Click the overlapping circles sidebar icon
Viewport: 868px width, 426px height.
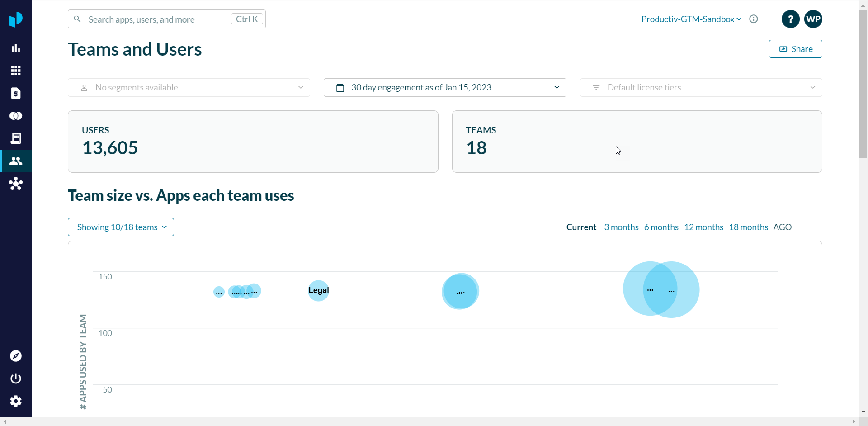(16, 116)
